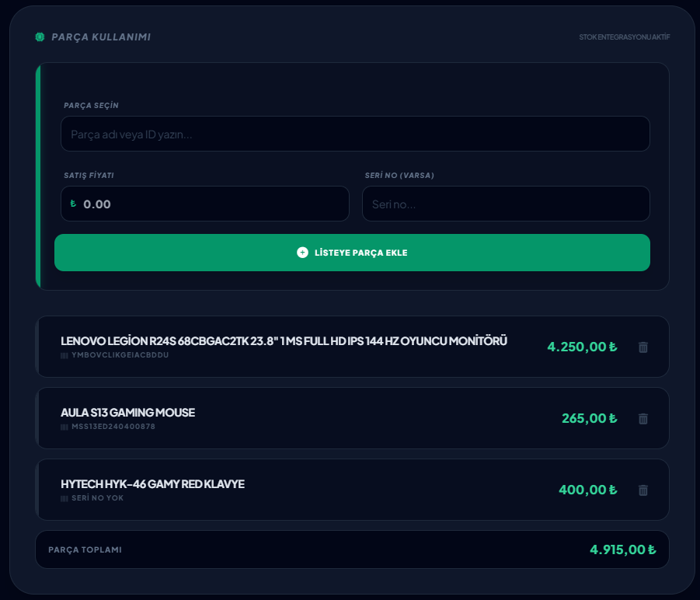Screen dimensions: 700x600
Task: Focus the Parça Seçin search field
Action: coord(355,134)
